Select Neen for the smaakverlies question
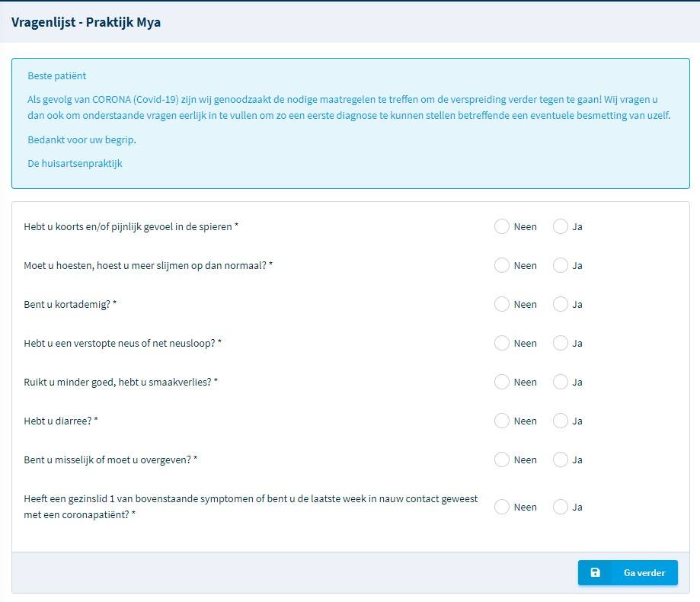The width and height of the screenshot is (700, 602). 502,382
